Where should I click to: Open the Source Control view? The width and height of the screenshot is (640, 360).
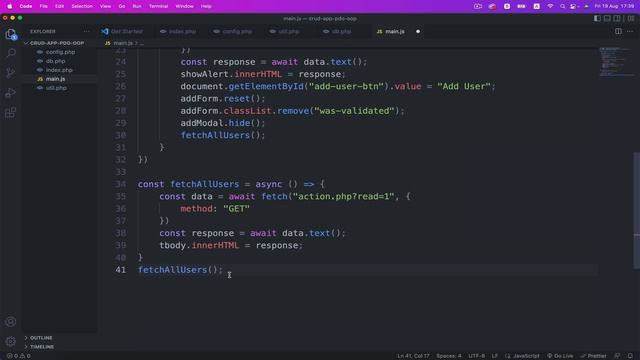coord(11,73)
